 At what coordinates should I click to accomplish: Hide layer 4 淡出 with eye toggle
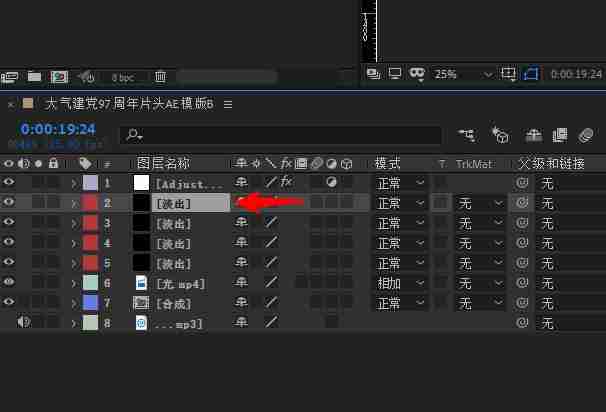(9, 242)
